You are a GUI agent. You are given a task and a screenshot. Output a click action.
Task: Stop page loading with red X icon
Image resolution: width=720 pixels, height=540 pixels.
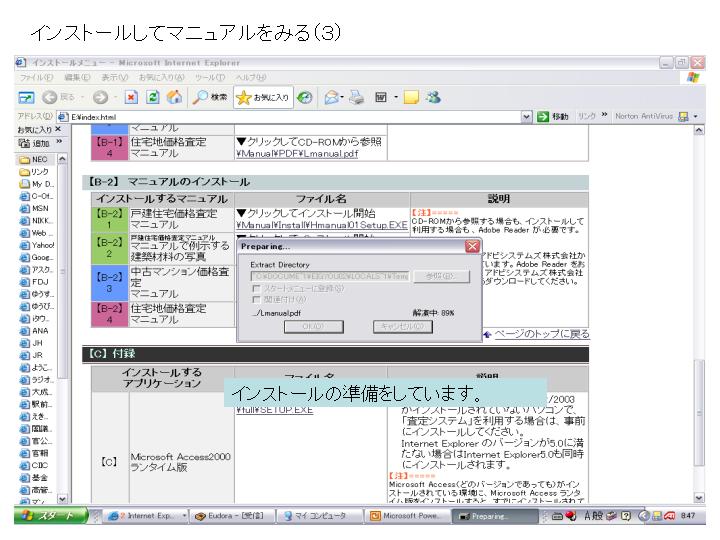[131, 97]
